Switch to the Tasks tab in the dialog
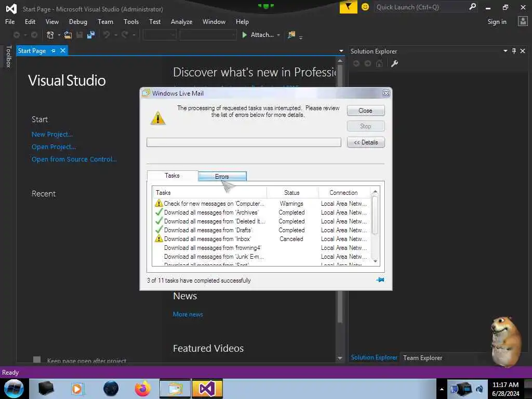Image resolution: width=532 pixels, height=399 pixels. pyautogui.click(x=172, y=176)
